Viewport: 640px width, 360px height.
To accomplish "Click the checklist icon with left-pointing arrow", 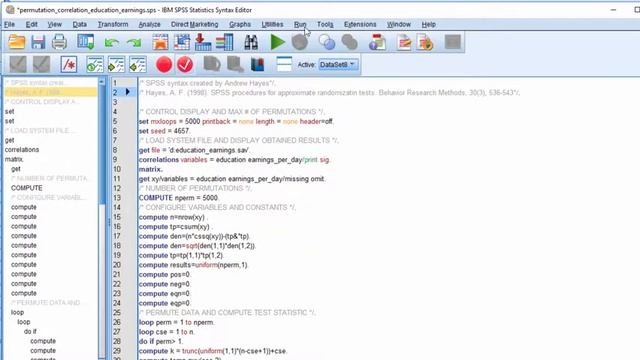I will click(x=138, y=64).
